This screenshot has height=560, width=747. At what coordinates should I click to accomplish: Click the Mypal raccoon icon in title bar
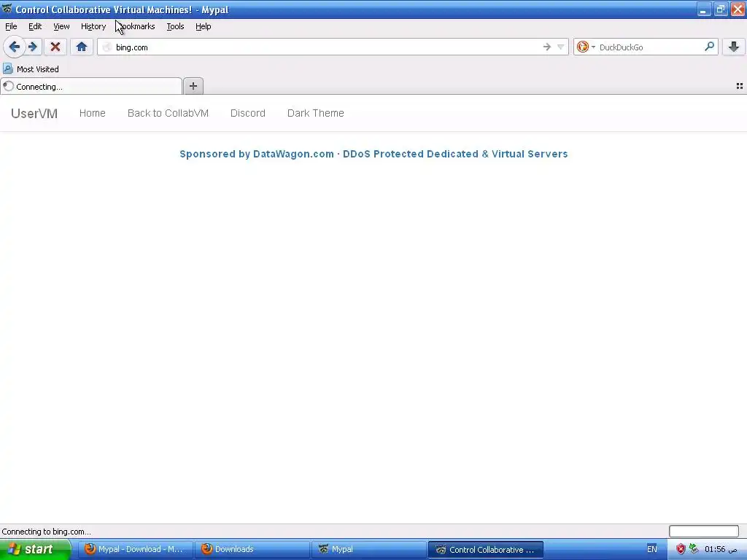click(7, 9)
